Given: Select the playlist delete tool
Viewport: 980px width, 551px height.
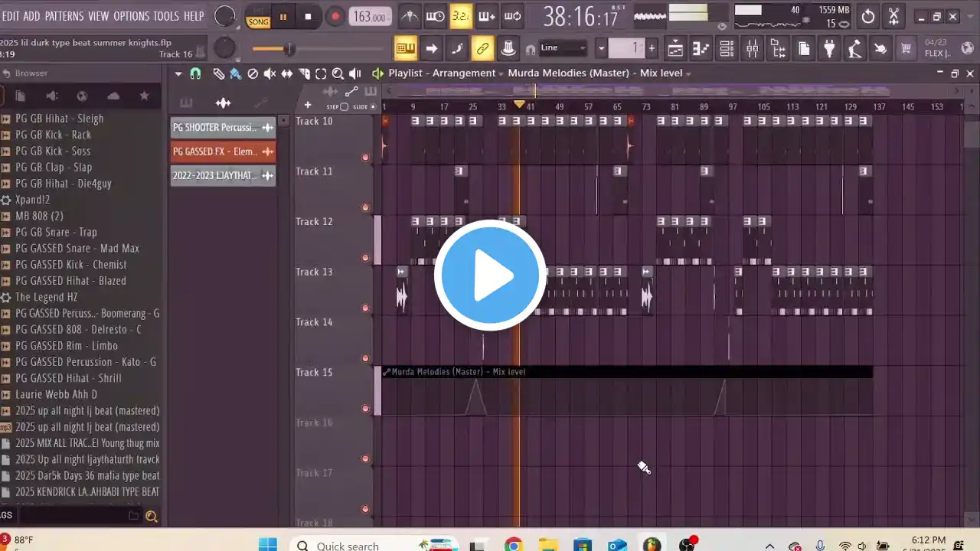Looking at the screenshot, I should (x=253, y=73).
